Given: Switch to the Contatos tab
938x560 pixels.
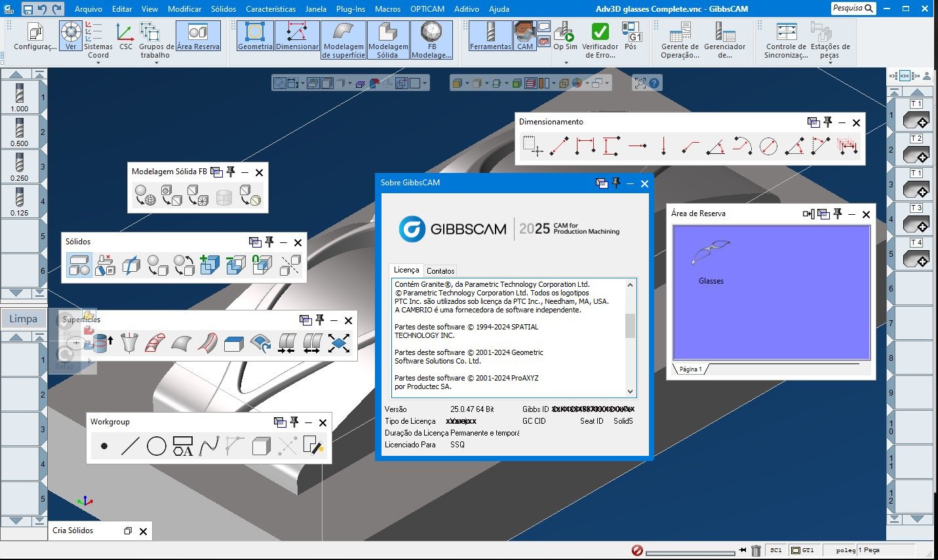Looking at the screenshot, I should (x=440, y=271).
